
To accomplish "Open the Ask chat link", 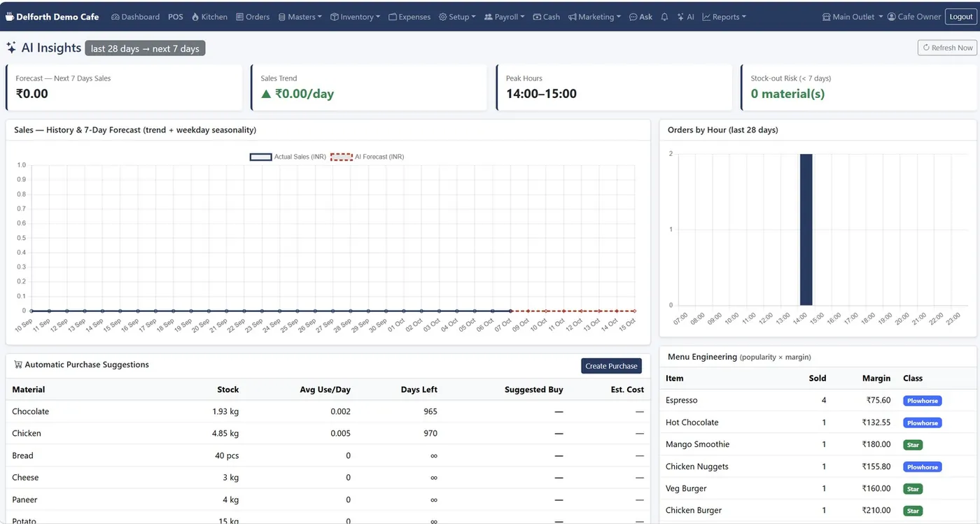I will tap(640, 17).
